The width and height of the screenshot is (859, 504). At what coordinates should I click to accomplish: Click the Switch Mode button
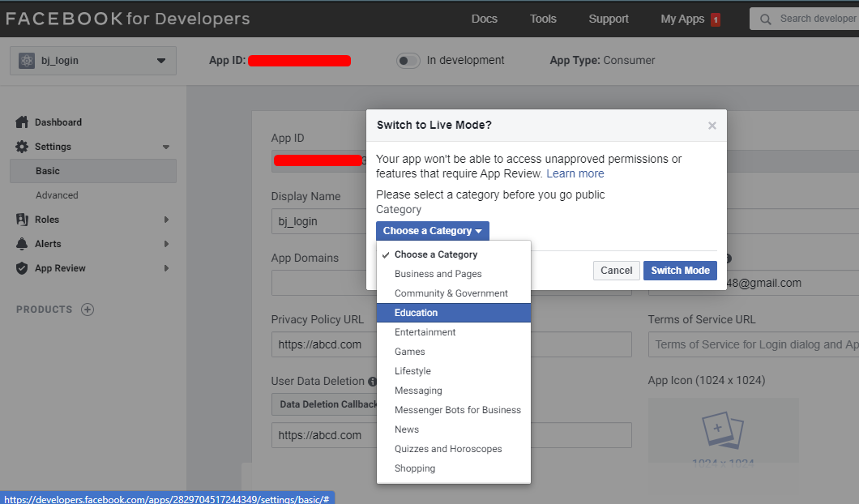pyautogui.click(x=680, y=270)
